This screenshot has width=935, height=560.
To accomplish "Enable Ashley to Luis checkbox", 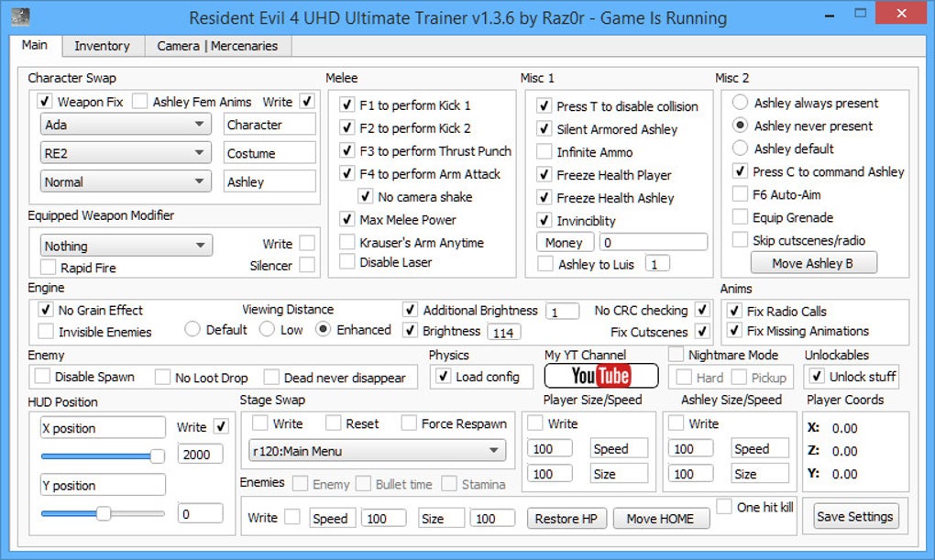I will click(545, 264).
